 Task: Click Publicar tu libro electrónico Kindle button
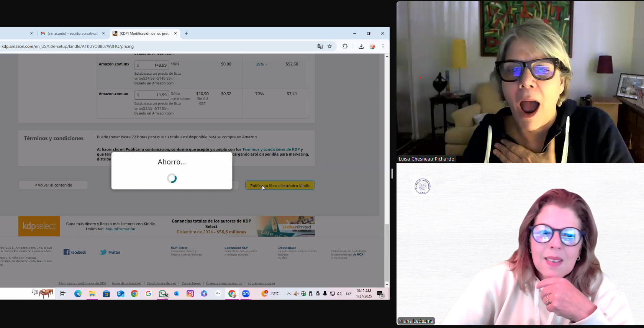[280, 185]
